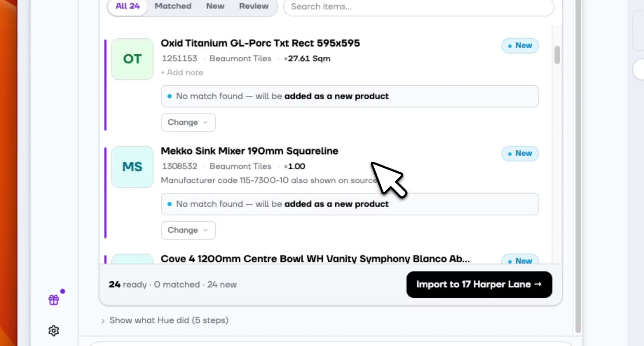Open the New filter tab
Image resolution: width=644 pixels, height=346 pixels.
tap(215, 6)
